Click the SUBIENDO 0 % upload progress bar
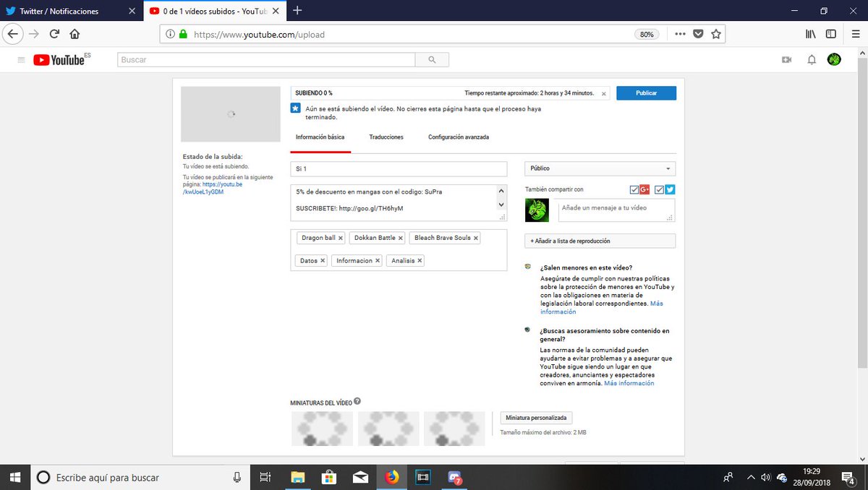The image size is (868, 490). 450,93
